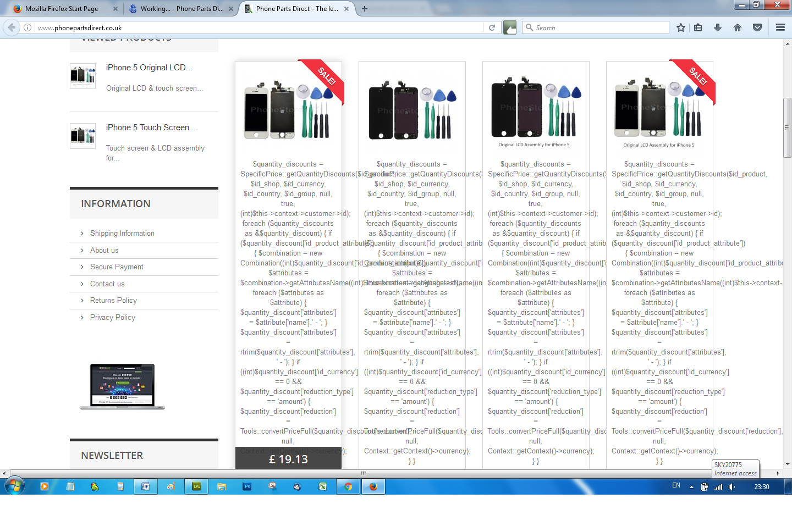View the Returns Policy
This screenshot has height=532, width=792.
[113, 300]
